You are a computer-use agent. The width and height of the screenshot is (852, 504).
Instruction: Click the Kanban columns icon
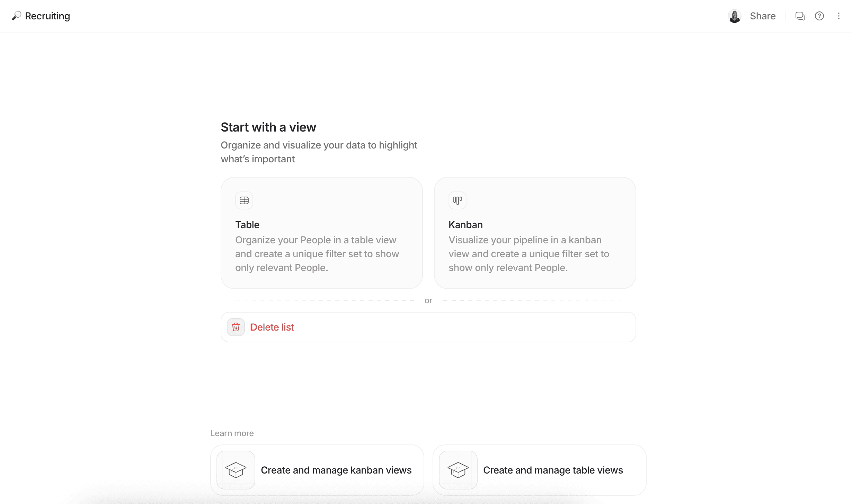tap(457, 200)
